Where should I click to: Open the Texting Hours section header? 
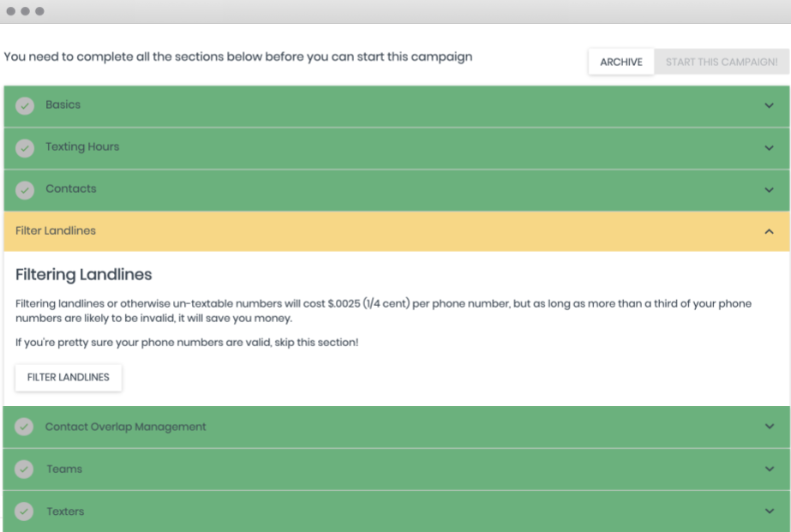(82, 147)
